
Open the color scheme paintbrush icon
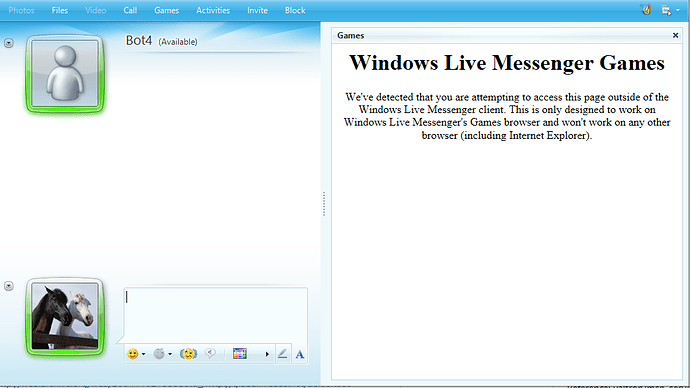tap(646, 10)
